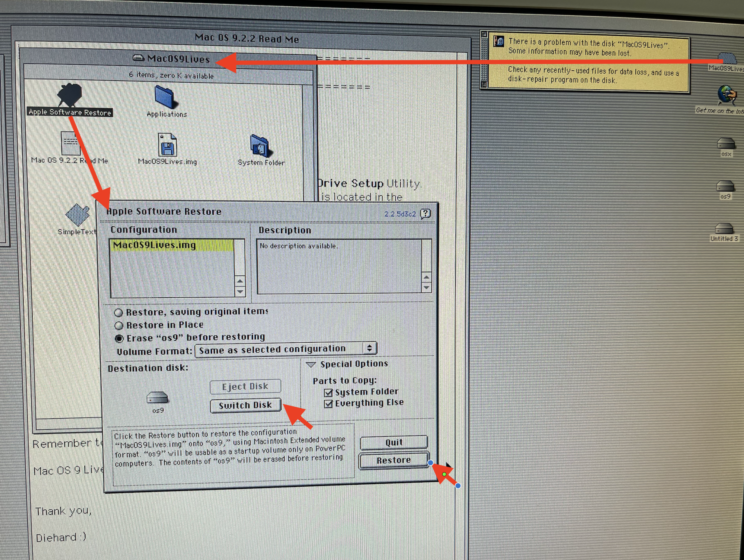Image resolution: width=744 pixels, height=560 pixels.
Task: Click Configuration list scroll down arrow
Action: pos(240,291)
